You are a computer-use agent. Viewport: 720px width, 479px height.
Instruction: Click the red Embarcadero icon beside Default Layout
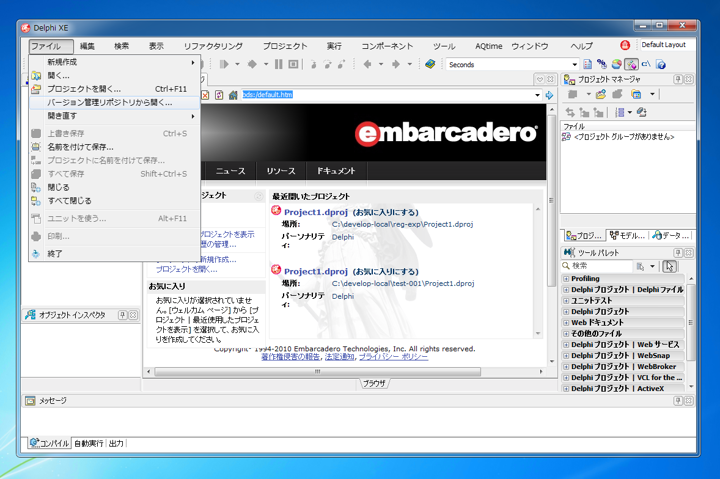click(x=625, y=45)
